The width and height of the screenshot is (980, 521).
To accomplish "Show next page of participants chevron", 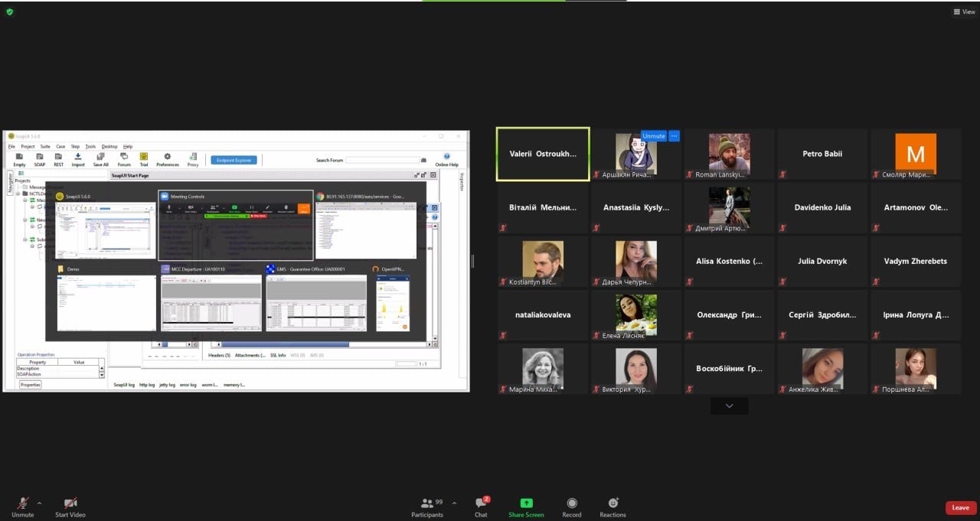I will pos(729,405).
